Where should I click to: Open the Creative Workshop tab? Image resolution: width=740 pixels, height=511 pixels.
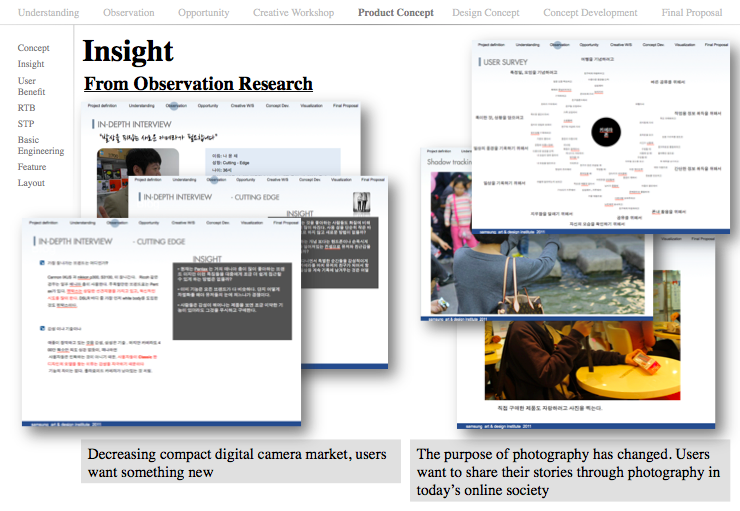click(293, 13)
